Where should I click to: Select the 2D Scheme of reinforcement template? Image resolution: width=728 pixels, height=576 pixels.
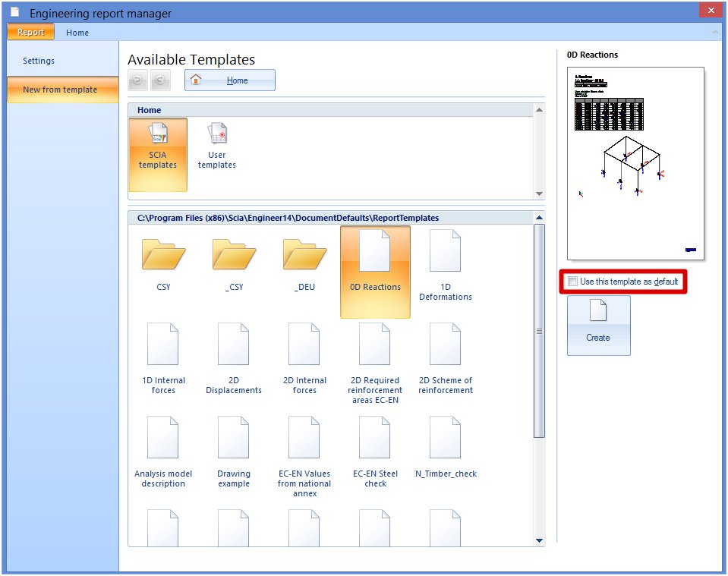click(x=446, y=359)
